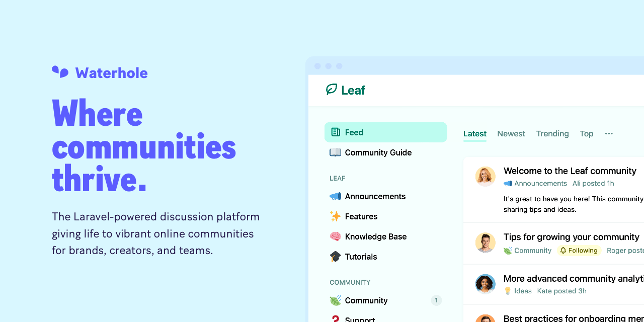644x322 pixels.
Task: Switch to the Latest tab
Action: (475, 133)
